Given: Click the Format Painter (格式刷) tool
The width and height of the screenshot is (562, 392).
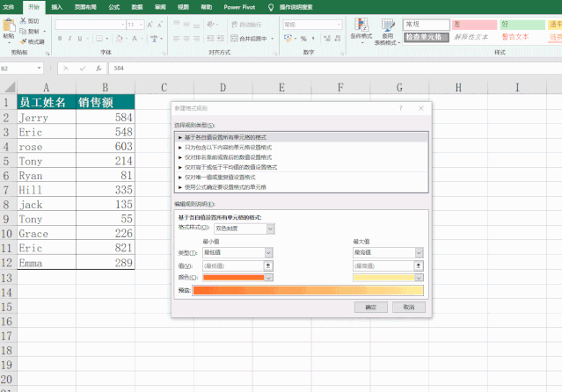Looking at the screenshot, I should pos(33,41).
